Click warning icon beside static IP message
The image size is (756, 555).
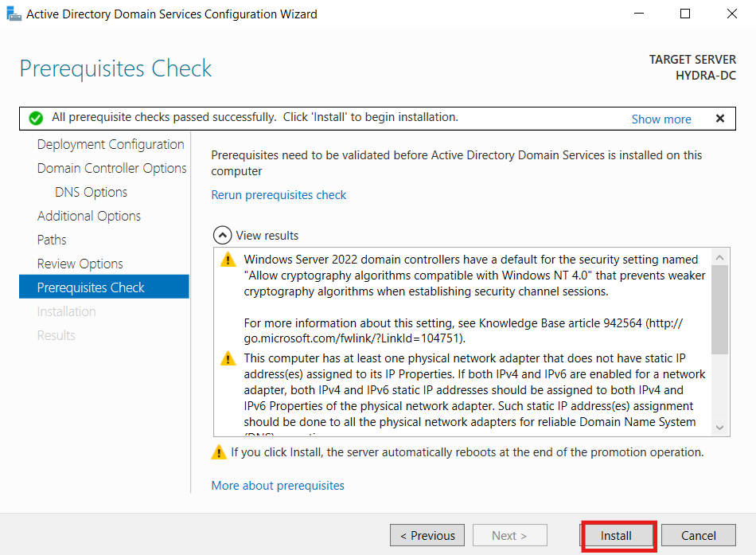pos(228,358)
